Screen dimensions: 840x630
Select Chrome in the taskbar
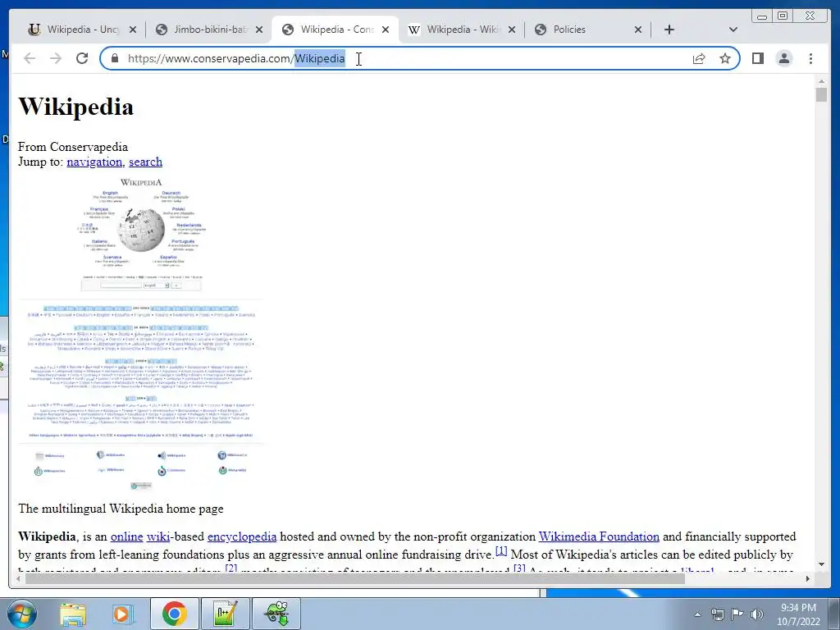point(175,614)
